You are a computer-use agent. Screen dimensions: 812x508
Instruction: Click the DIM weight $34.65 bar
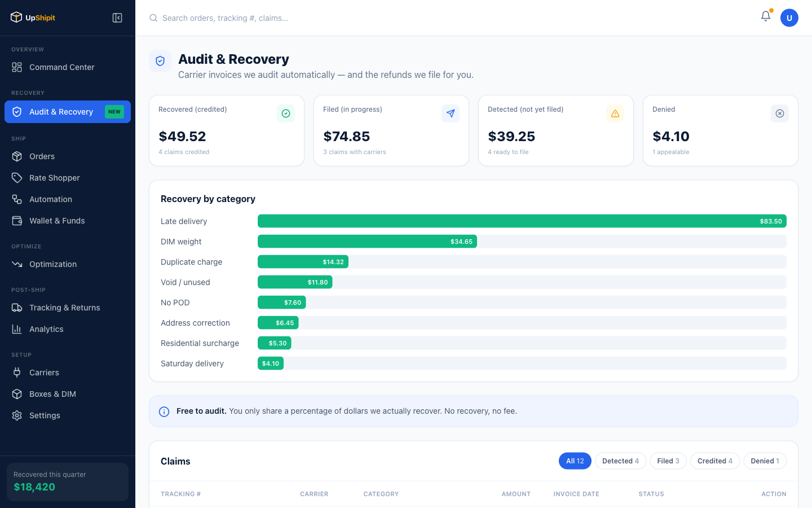click(x=367, y=242)
